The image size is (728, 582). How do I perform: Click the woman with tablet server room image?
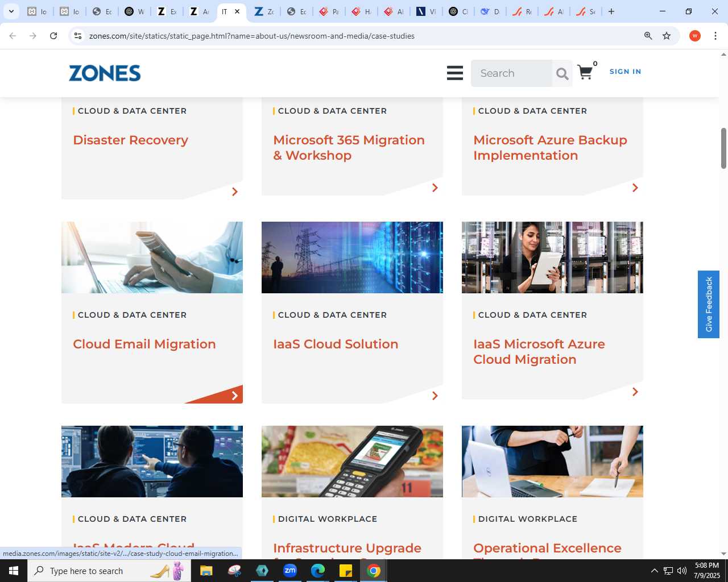click(x=552, y=257)
